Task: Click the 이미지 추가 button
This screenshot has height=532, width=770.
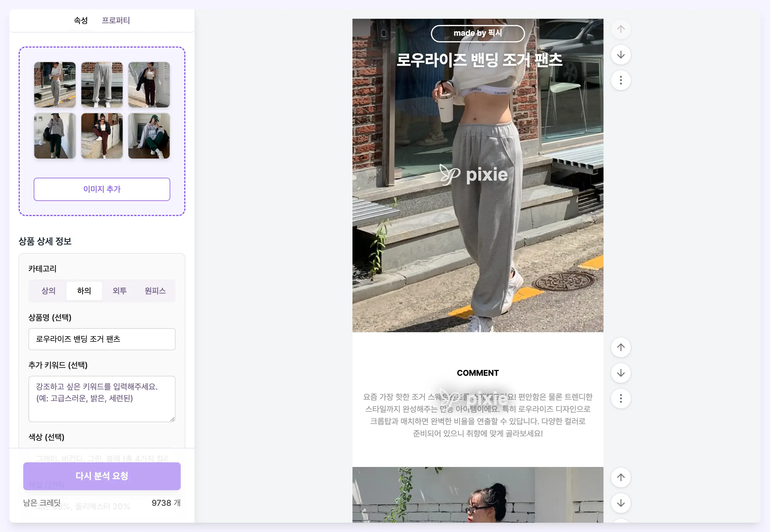Action: coord(102,189)
